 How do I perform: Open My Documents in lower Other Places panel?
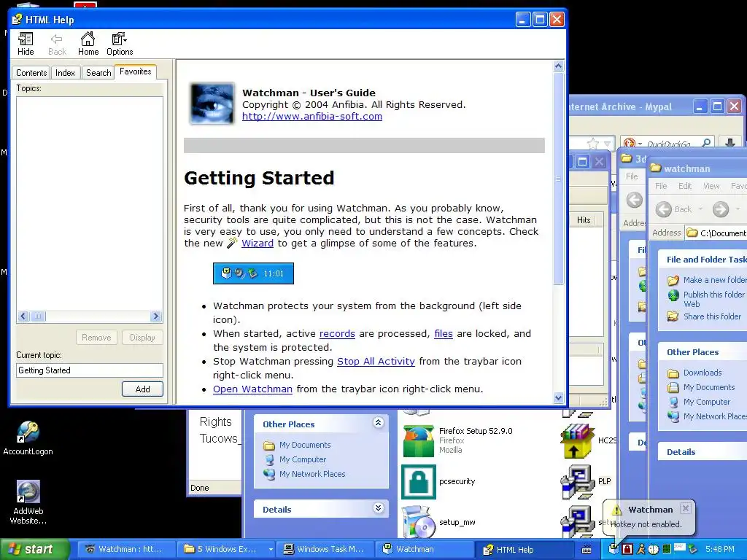[305, 445]
